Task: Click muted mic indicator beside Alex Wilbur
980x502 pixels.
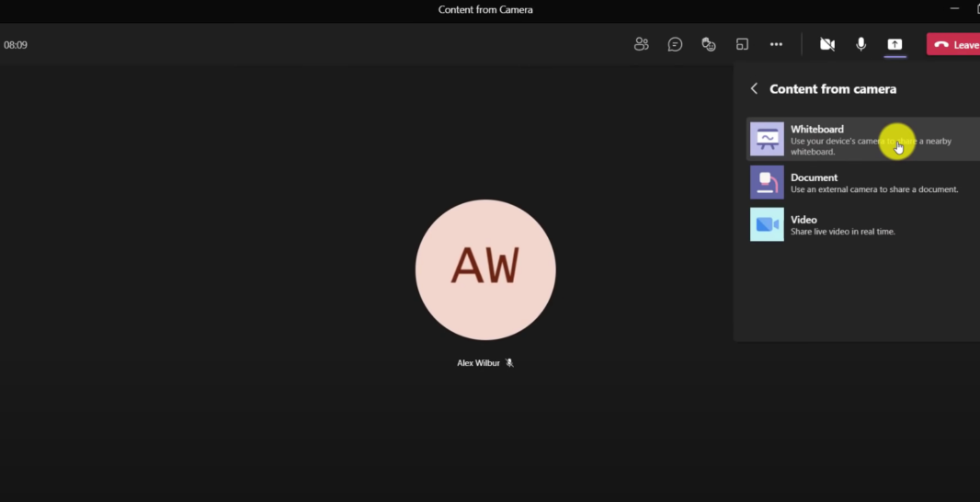Action: (509, 363)
